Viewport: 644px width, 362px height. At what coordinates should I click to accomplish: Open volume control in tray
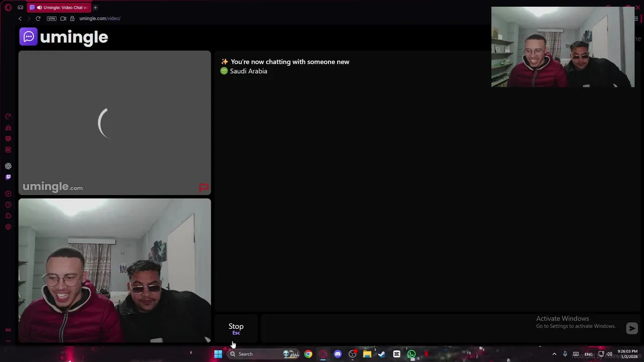coord(609,354)
